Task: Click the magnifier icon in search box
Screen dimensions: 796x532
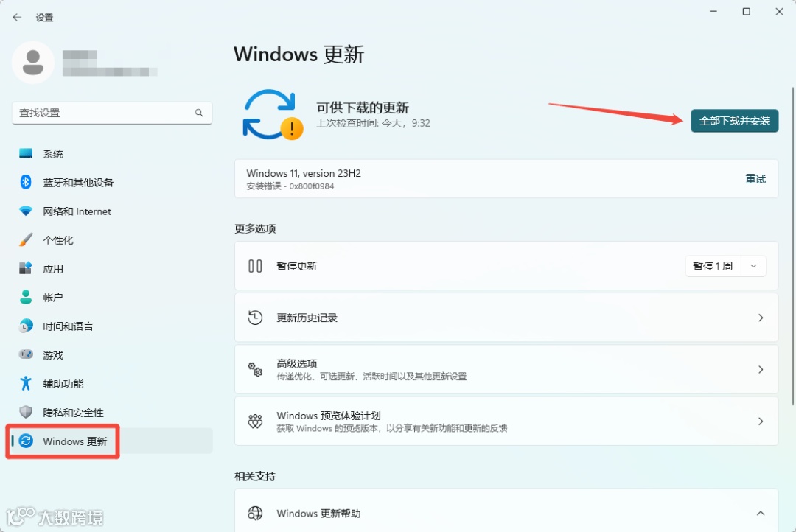Action: (199, 113)
